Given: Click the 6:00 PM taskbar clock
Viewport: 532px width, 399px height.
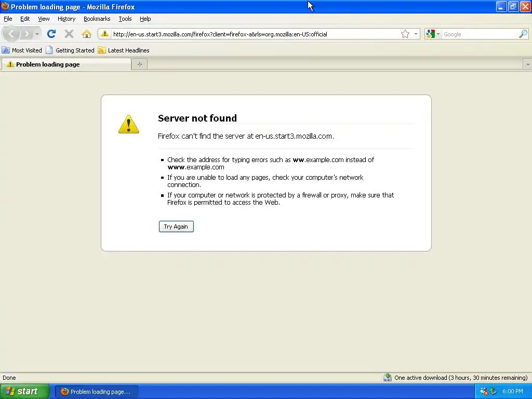Looking at the screenshot, I should coord(513,392).
